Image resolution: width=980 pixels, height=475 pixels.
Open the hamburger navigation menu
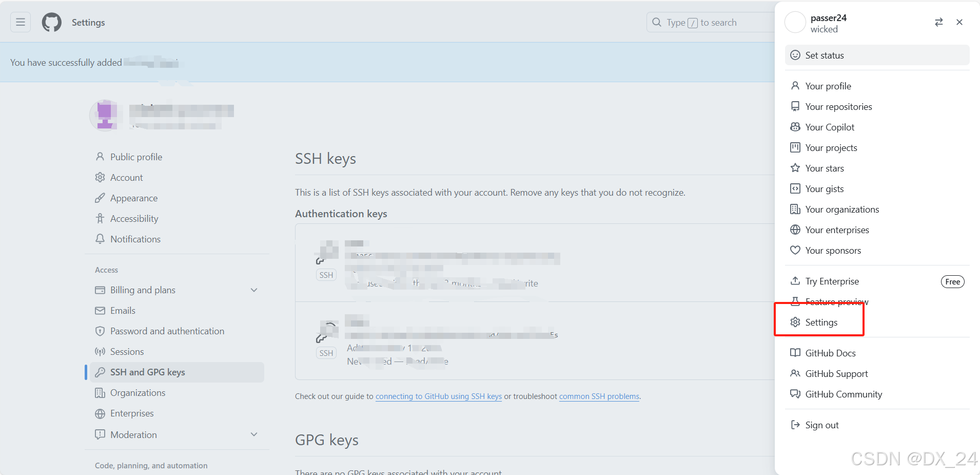(21, 22)
